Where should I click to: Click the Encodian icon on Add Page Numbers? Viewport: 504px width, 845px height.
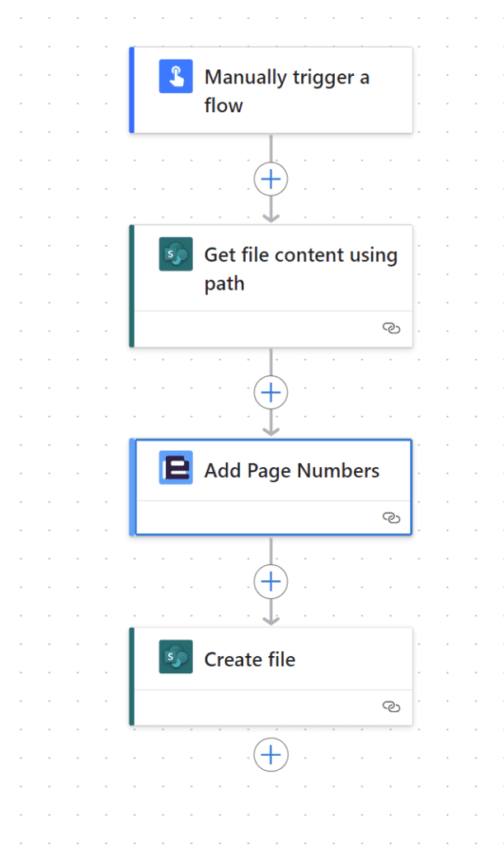[x=176, y=467]
